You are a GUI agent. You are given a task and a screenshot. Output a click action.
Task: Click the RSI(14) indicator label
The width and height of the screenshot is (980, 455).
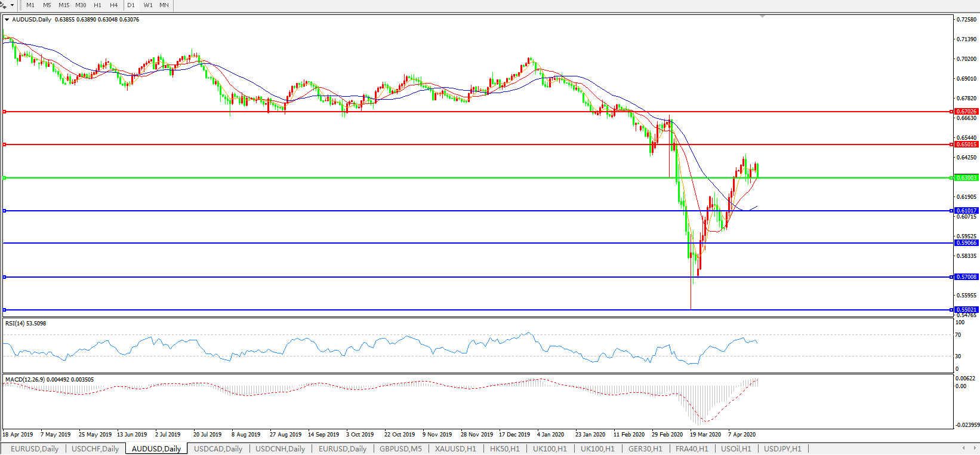click(25, 324)
